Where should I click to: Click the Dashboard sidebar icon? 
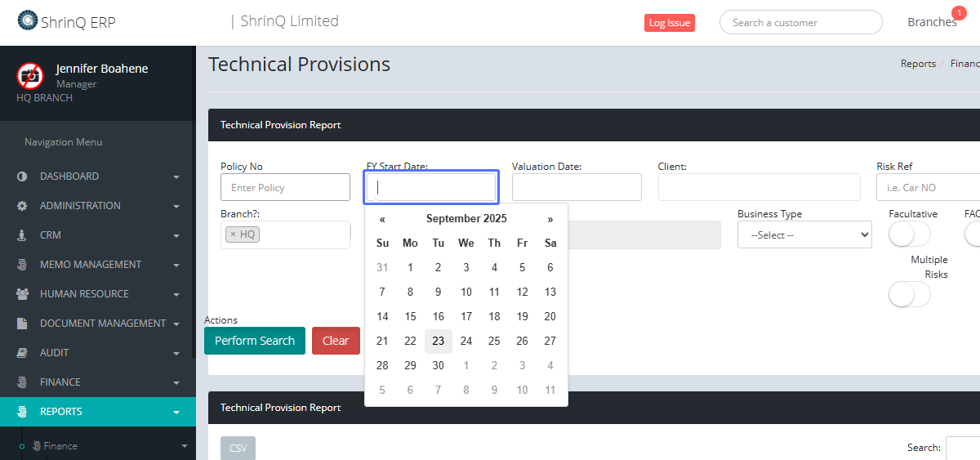(22, 176)
